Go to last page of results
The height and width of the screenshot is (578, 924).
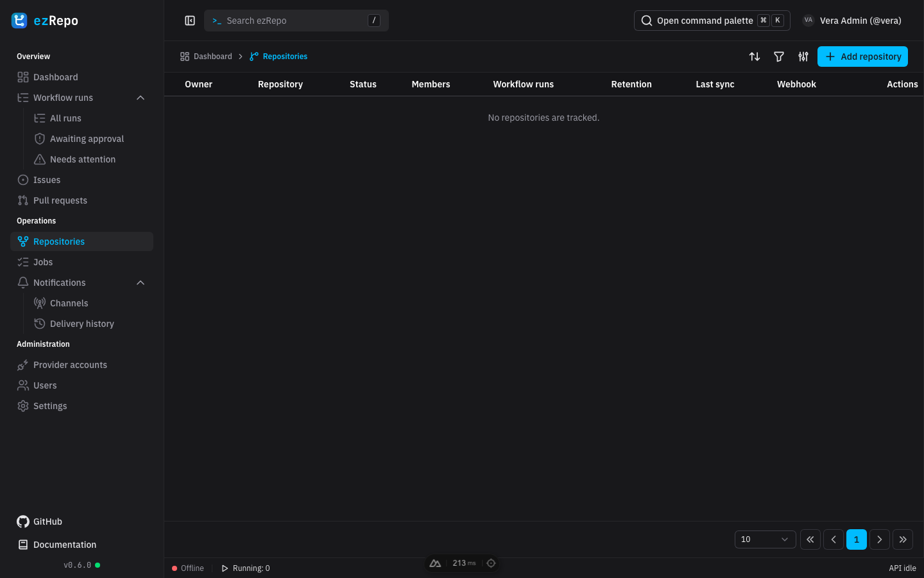(x=903, y=539)
